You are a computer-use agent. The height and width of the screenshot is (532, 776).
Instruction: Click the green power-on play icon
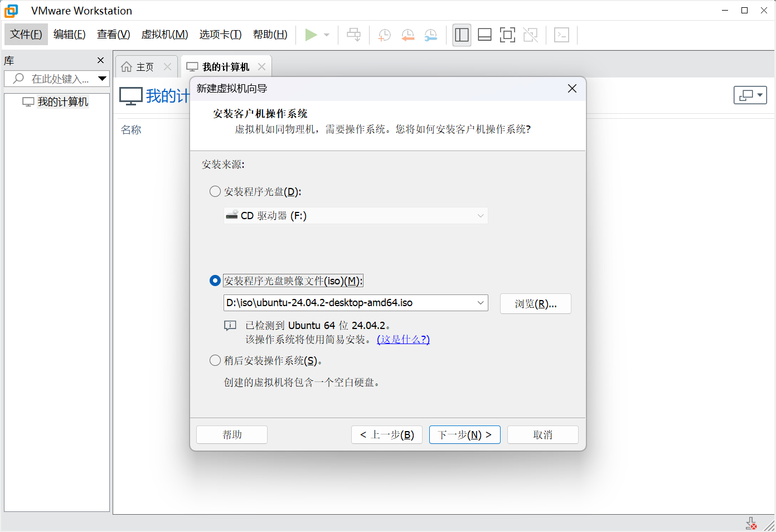[x=311, y=35]
